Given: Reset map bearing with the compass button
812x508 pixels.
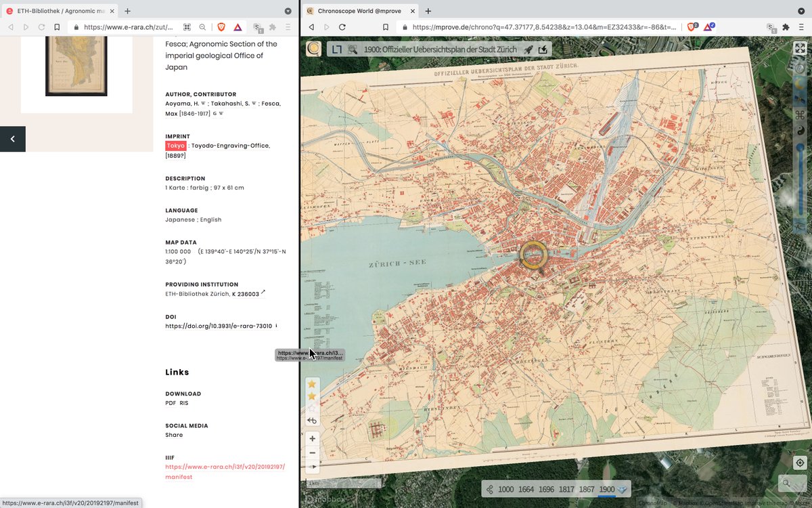Looking at the screenshot, I should [x=312, y=467].
